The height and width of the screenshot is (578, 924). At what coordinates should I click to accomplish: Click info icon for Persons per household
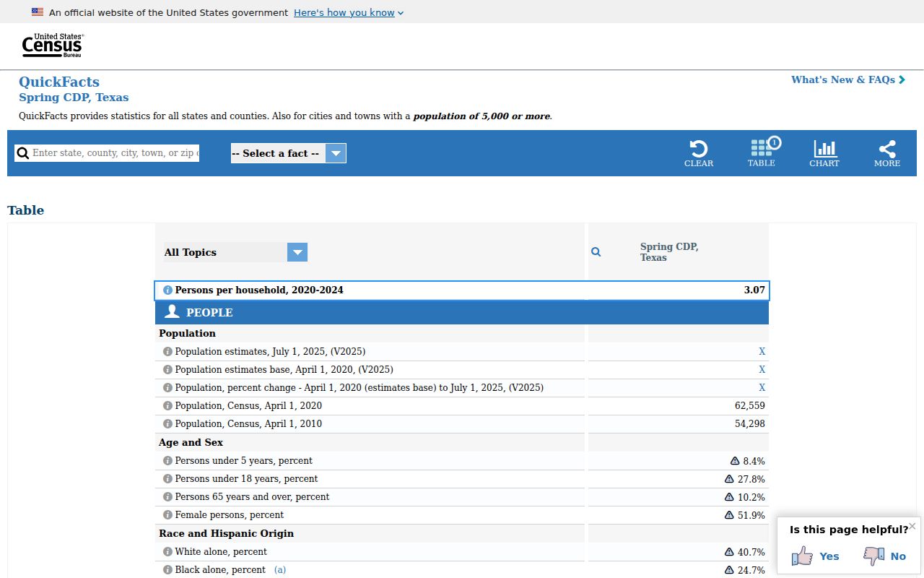pyautogui.click(x=167, y=290)
